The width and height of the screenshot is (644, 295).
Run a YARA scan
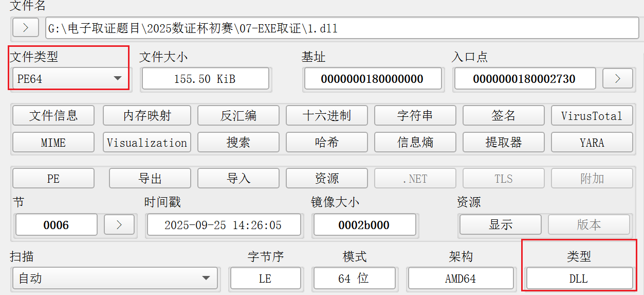coord(592,143)
